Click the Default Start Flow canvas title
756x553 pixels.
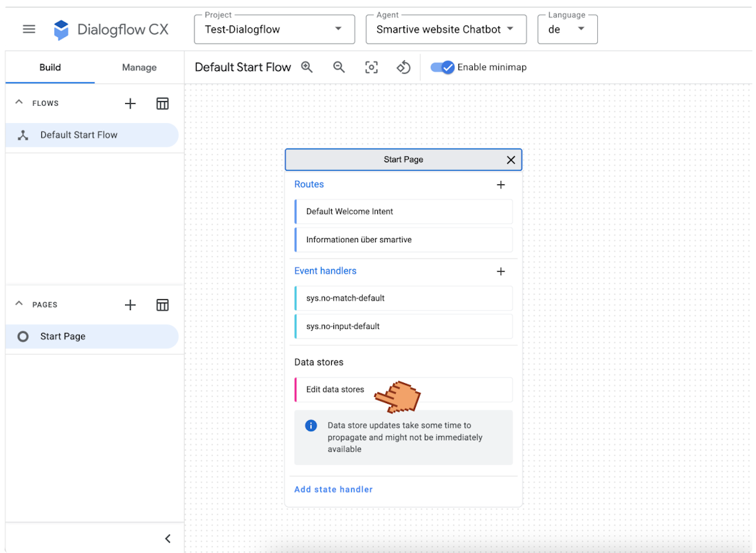tap(243, 67)
